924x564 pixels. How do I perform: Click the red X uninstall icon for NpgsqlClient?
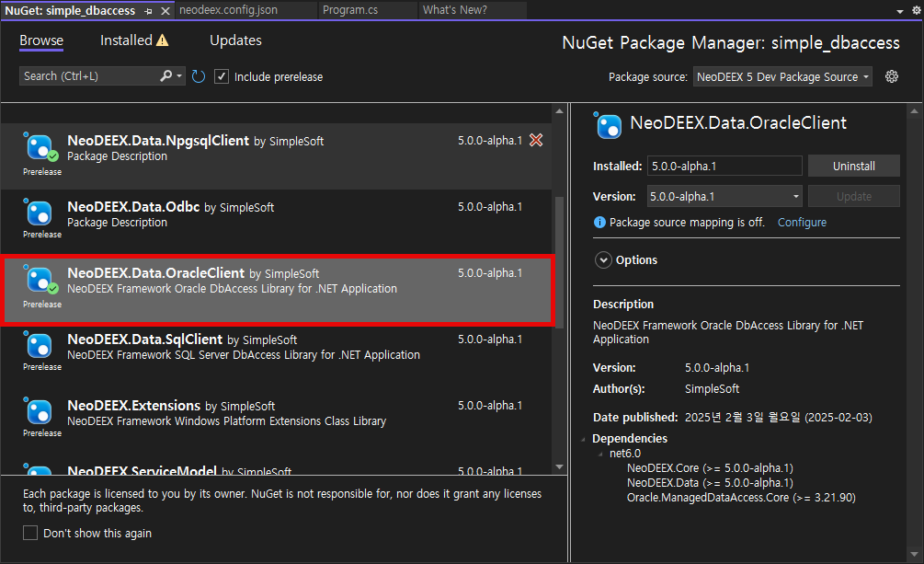click(536, 140)
